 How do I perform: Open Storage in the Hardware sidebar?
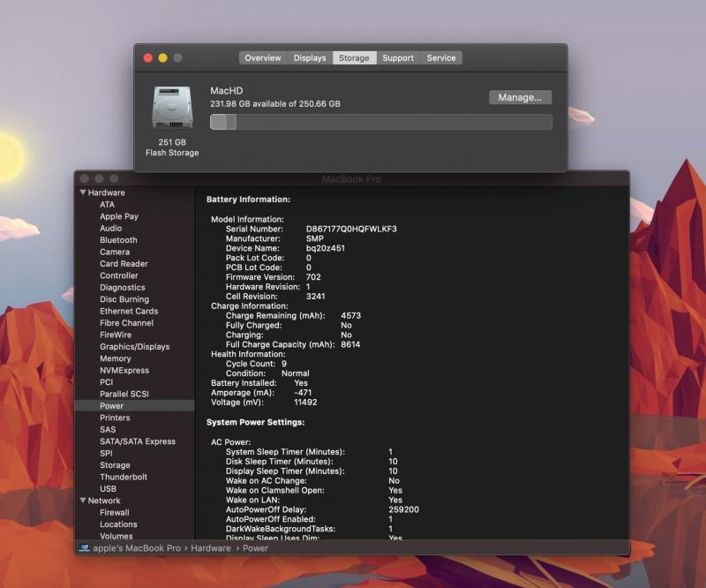[x=115, y=465]
